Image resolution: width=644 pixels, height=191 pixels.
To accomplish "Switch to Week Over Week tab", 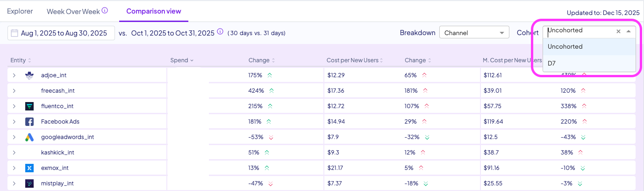I will click(x=73, y=11).
